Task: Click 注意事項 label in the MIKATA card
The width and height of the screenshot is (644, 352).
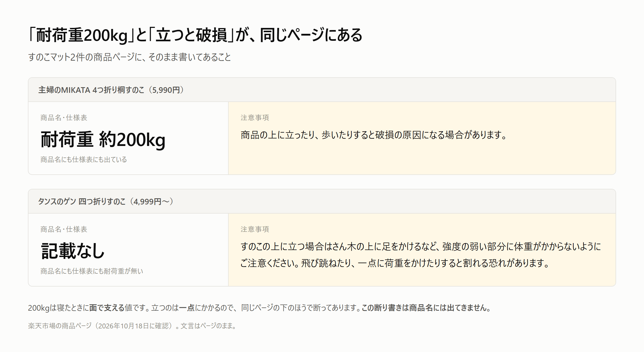Action: tap(255, 118)
